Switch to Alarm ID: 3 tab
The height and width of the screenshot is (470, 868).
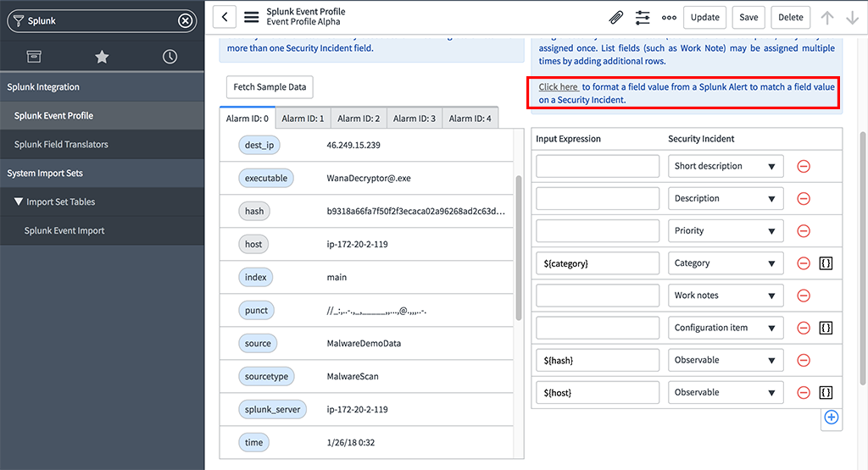(414, 119)
